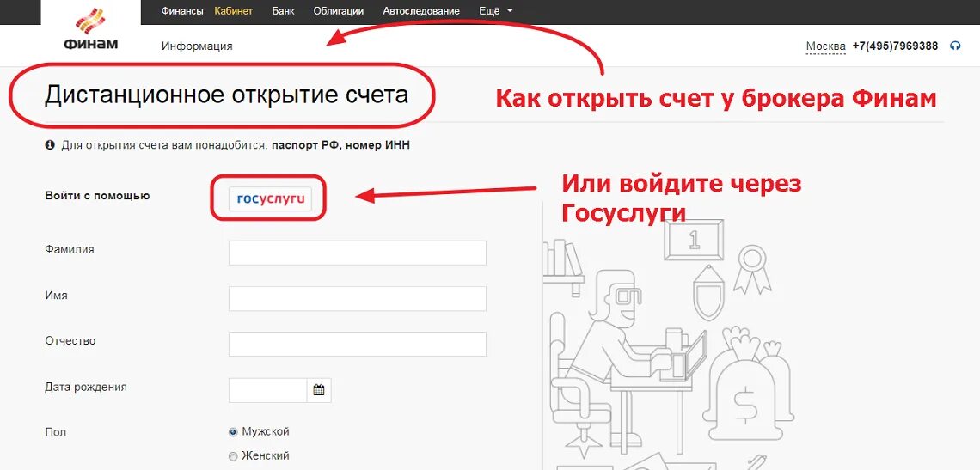Click the Дистанционное открытие счета heading
This screenshot has width=980, height=470.
point(226,95)
